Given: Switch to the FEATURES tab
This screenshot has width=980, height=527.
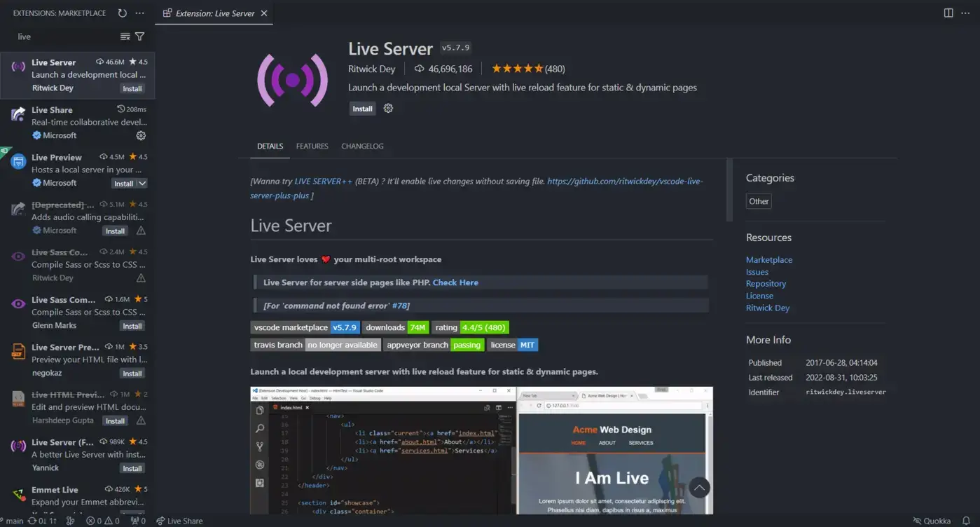Looking at the screenshot, I should pos(312,146).
